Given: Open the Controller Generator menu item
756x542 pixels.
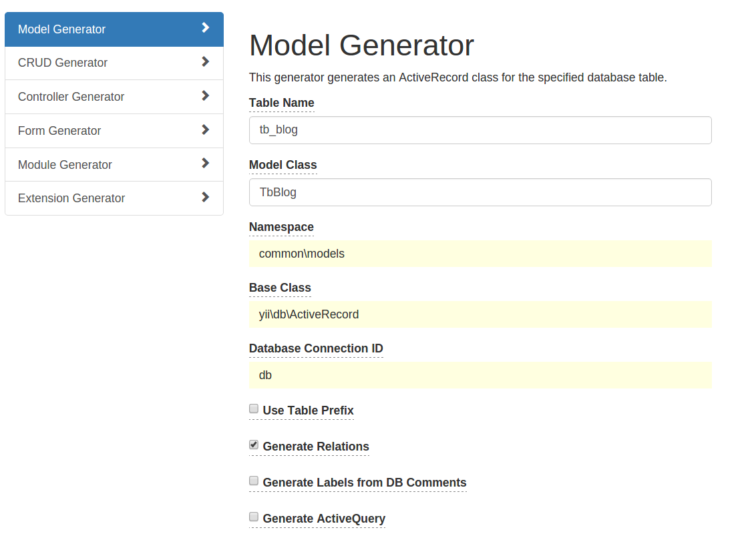Looking at the screenshot, I should coord(114,97).
